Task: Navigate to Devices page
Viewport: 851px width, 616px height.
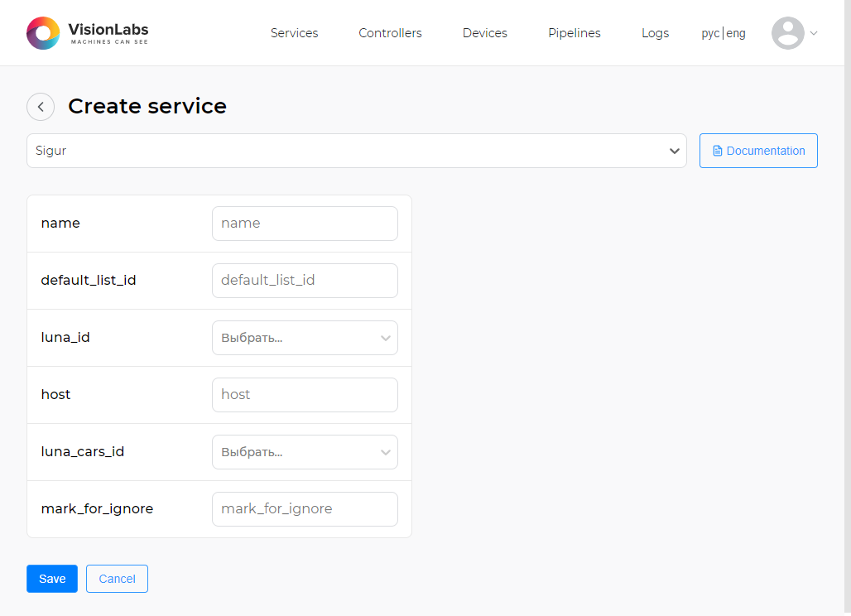Action: pos(484,33)
